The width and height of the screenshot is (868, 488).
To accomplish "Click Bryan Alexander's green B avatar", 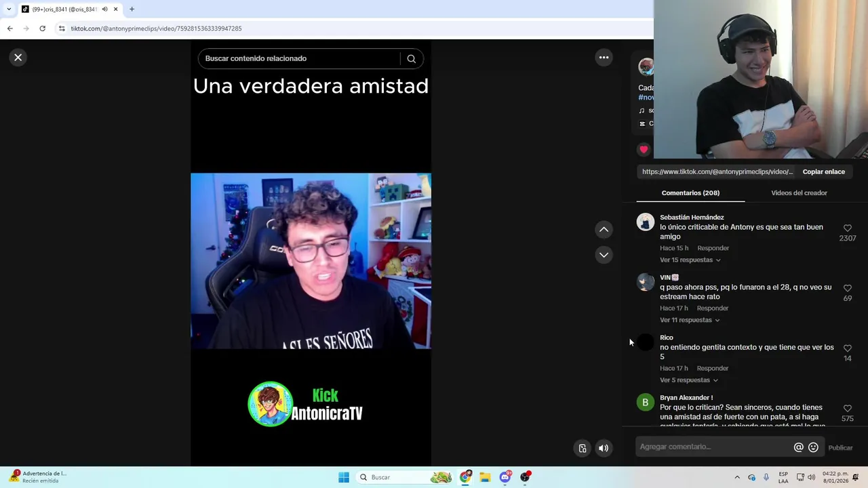I will pyautogui.click(x=645, y=403).
